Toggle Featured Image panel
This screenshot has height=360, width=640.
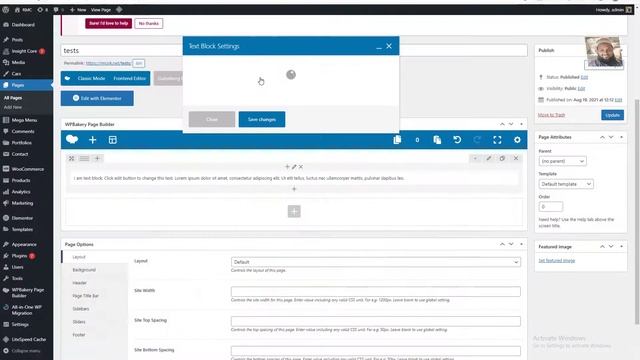coord(621,247)
